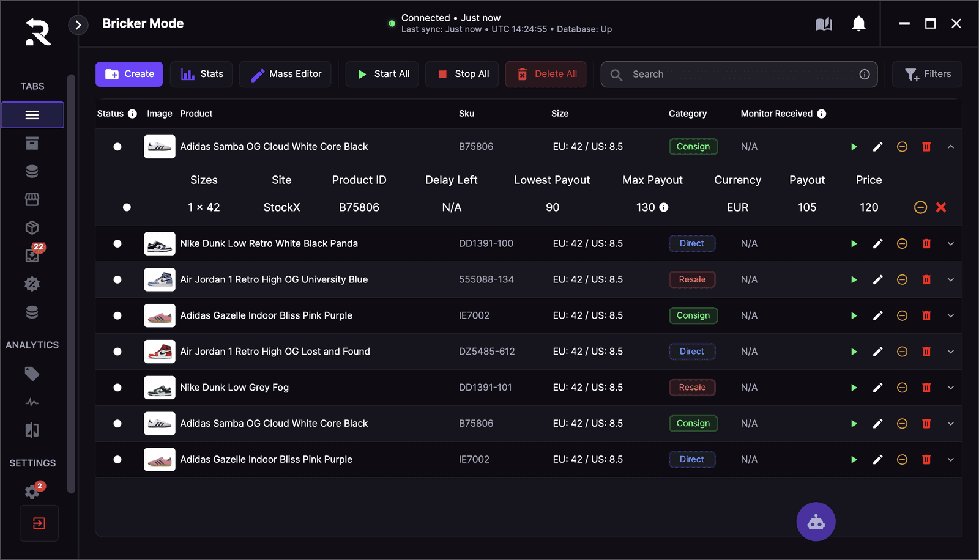Open the notifications bell
Image resolution: width=979 pixels, height=560 pixels.
click(858, 24)
